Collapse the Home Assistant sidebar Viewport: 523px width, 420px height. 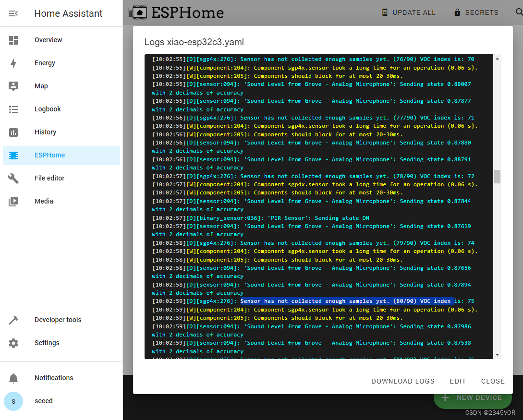13,13
